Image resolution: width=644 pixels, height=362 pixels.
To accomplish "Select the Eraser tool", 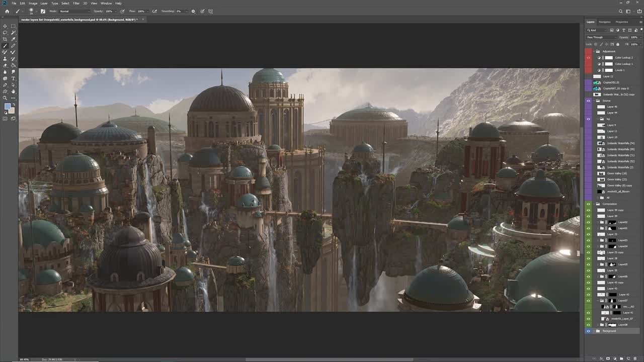I will pyautogui.click(x=5, y=65).
